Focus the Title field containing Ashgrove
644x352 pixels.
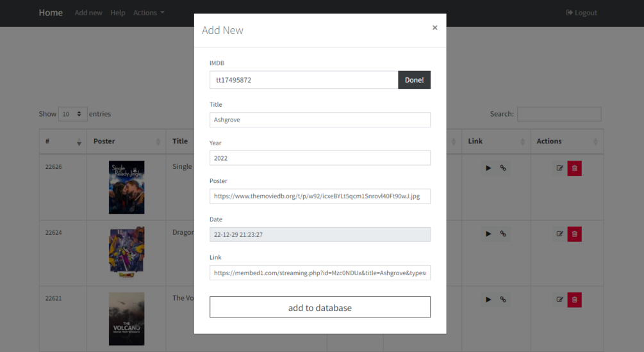[x=320, y=120]
